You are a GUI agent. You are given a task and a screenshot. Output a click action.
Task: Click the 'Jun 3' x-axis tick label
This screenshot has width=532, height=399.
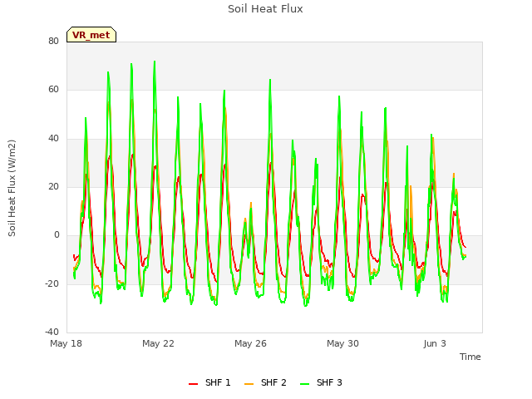click(x=435, y=343)
